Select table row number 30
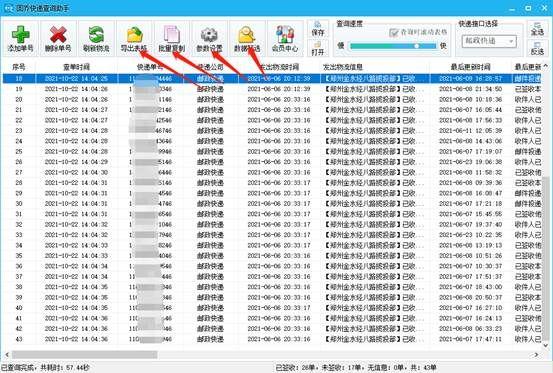The height and width of the screenshot is (373, 553). coord(272,204)
